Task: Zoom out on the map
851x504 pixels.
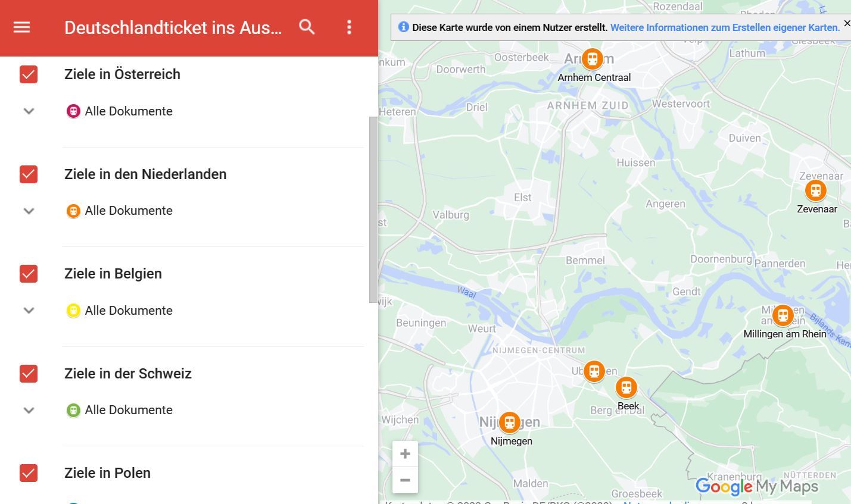Action: [x=405, y=480]
